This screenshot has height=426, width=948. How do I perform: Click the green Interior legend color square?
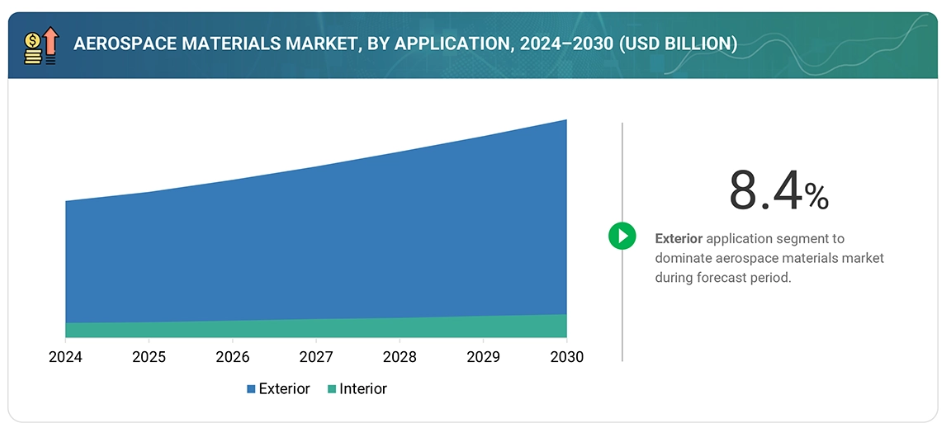331,389
